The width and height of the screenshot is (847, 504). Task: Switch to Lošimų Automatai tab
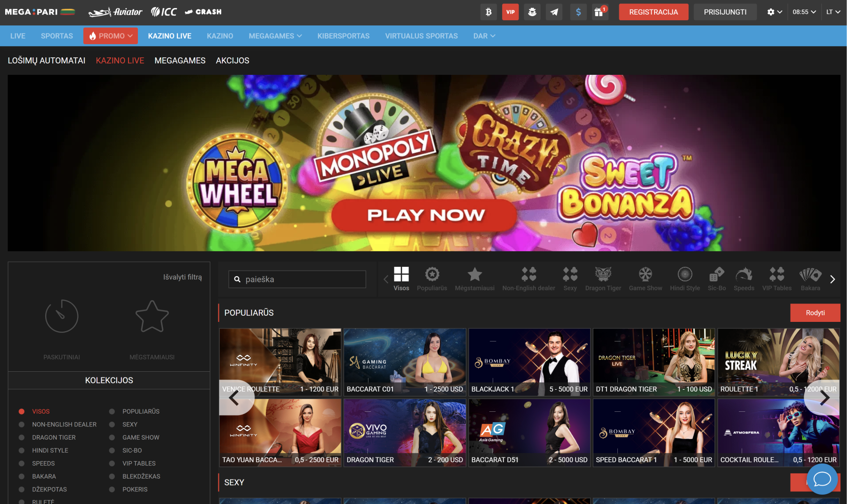pos(47,60)
